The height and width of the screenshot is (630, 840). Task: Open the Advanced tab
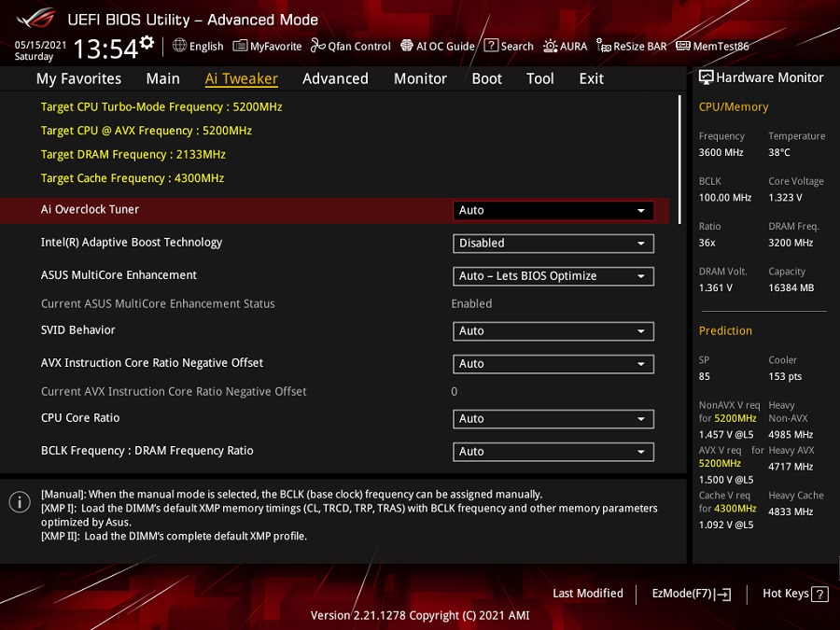pyautogui.click(x=335, y=78)
